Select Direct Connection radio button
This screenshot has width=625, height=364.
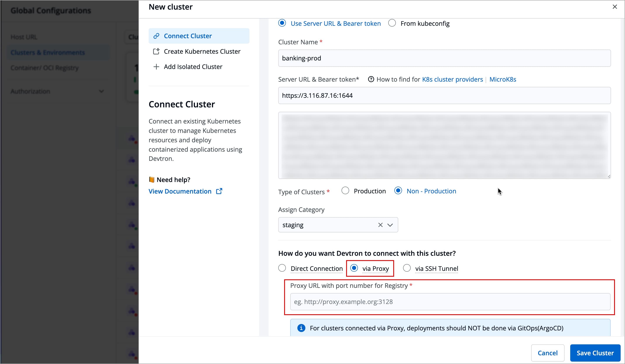click(x=282, y=268)
